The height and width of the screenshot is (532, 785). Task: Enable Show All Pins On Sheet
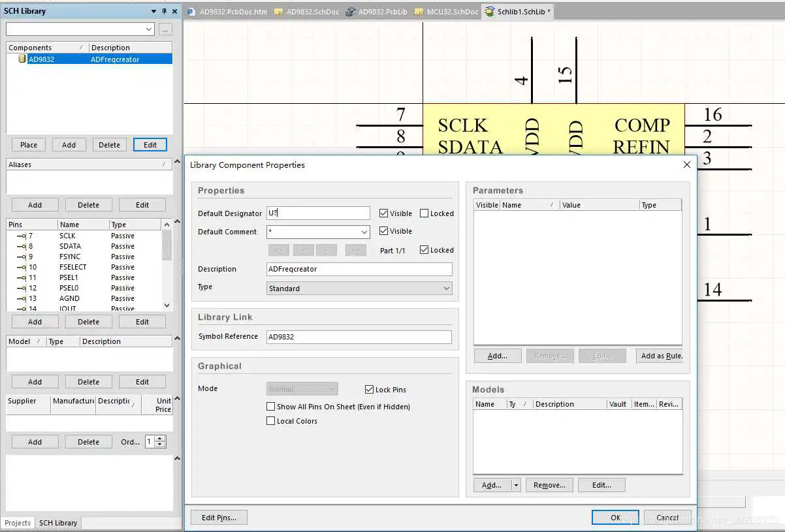coord(270,407)
